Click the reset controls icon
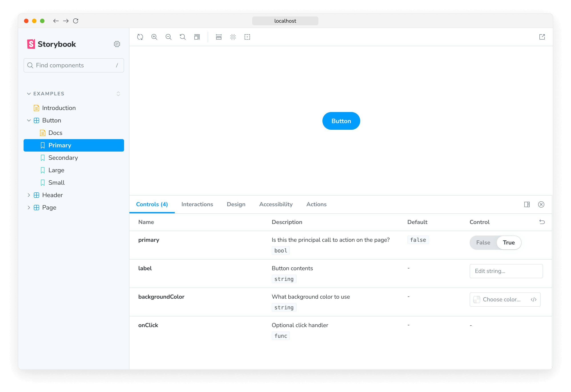This screenshot has height=392, width=571. pyautogui.click(x=541, y=222)
